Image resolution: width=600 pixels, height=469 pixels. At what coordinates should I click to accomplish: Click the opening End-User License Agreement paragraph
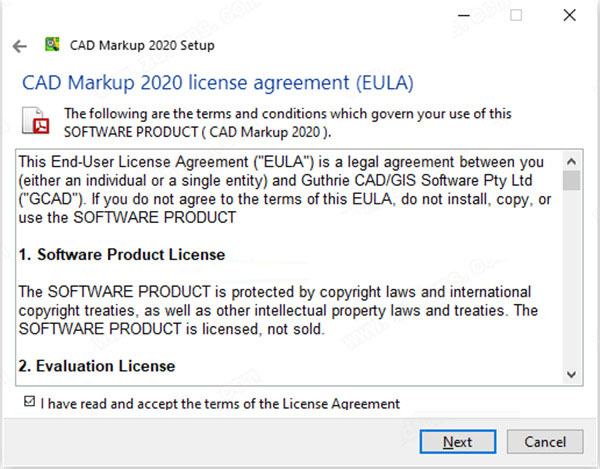tap(285, 190)
